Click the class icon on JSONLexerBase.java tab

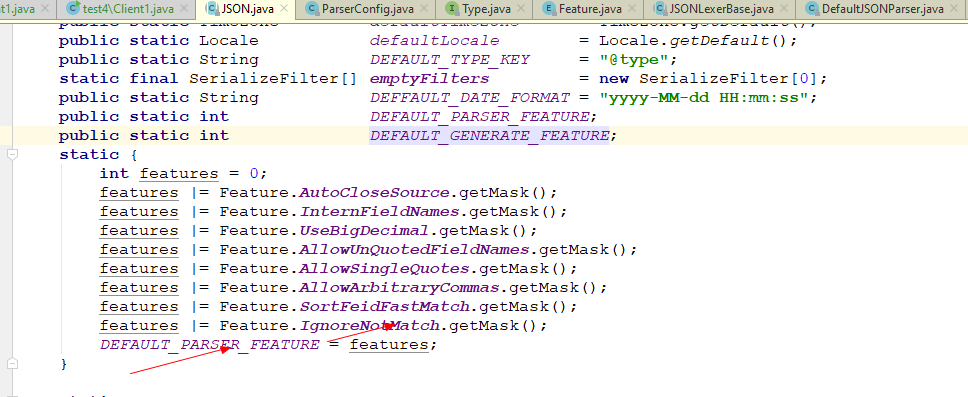(660, 9)
